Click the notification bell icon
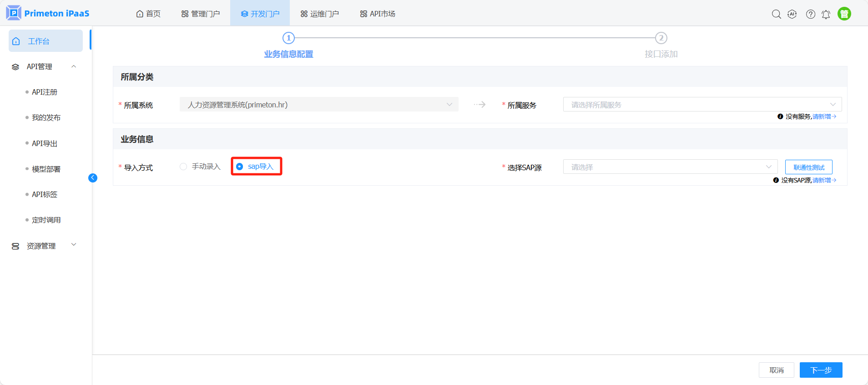The image size is (868, 385). click(x=826, y=14)
